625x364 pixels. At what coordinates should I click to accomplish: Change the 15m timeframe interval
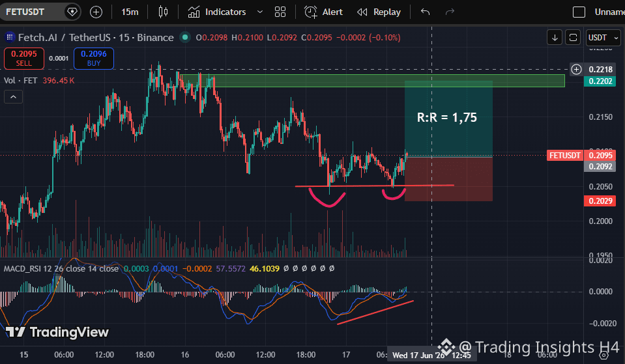[130, 12]
